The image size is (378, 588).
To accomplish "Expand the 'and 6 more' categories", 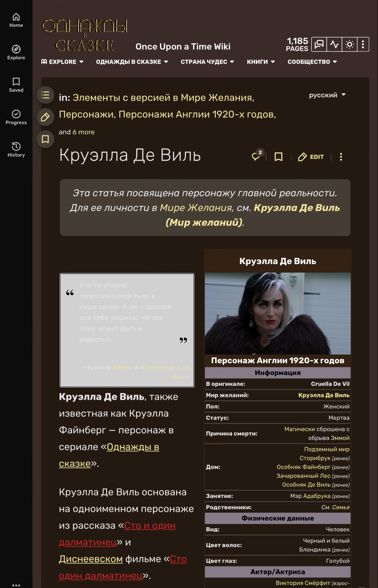I will tap(84, 132).
